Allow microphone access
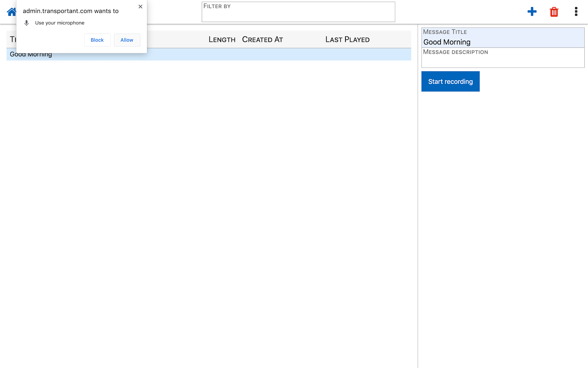The width and height of the screenshot is (588, 368). click(x=127, y=40)
